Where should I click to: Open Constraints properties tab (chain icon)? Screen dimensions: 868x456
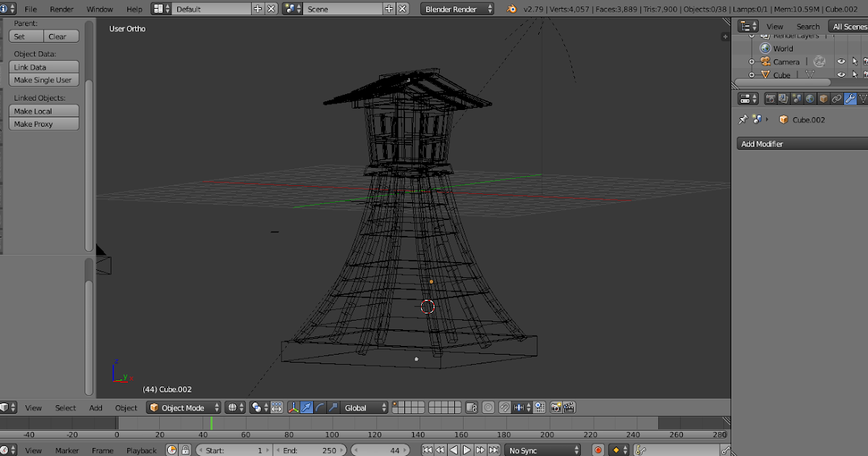[x=837, y=98]
